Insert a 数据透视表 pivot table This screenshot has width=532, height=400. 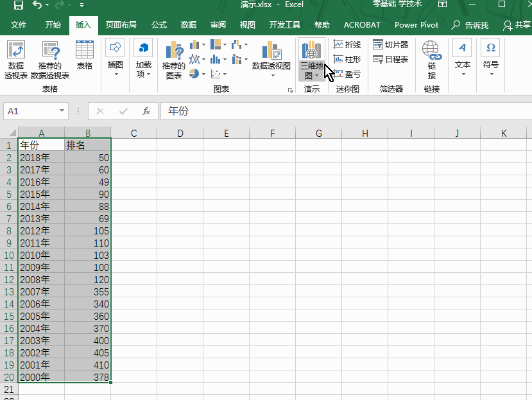click(16, 60)
